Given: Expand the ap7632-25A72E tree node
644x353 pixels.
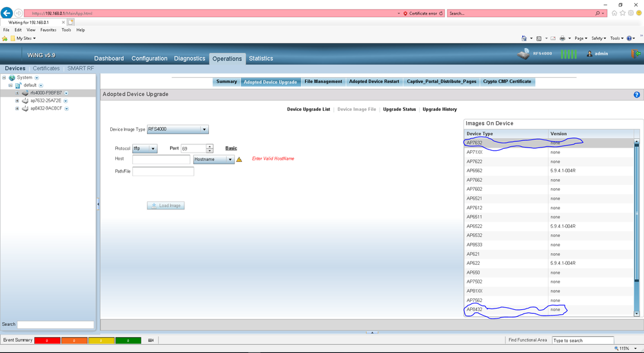Looking at the screenshot, I should [x=17, y=100].
